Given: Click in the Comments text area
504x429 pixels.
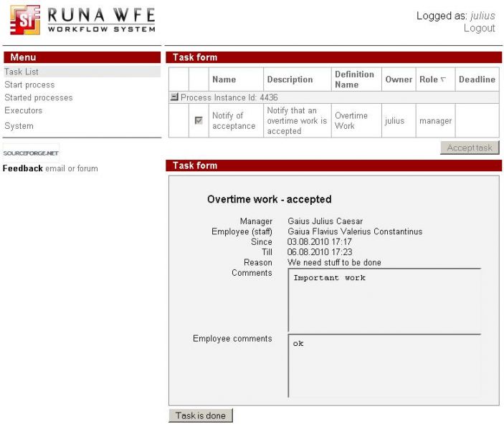Looking at the screenshot, I should click(x=384, y=300).
